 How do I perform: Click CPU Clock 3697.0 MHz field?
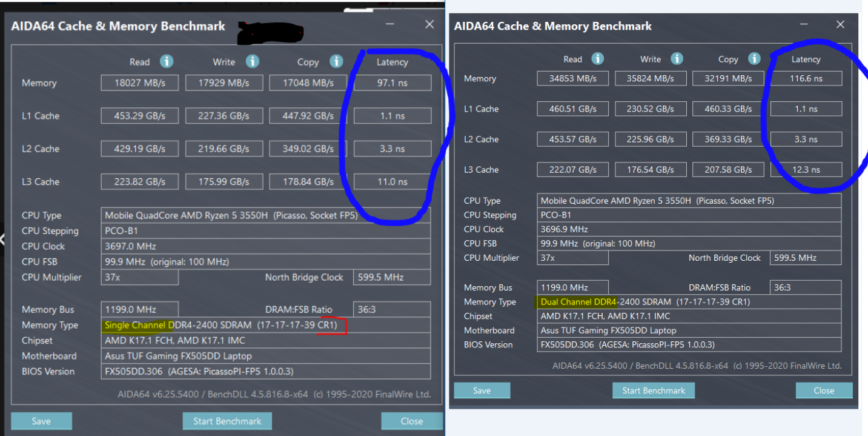pyautogui.click(x=266, y=246)
